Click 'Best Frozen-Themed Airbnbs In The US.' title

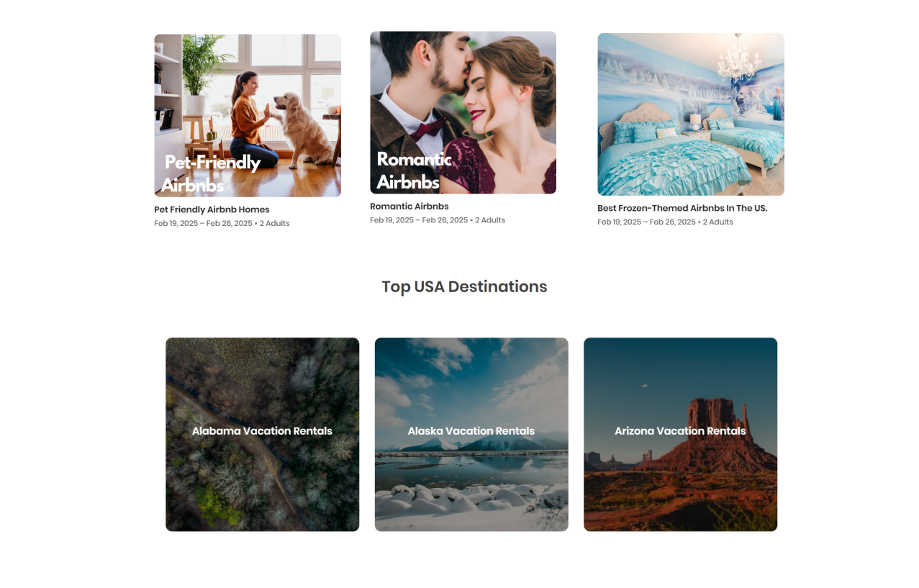(682, 208)
